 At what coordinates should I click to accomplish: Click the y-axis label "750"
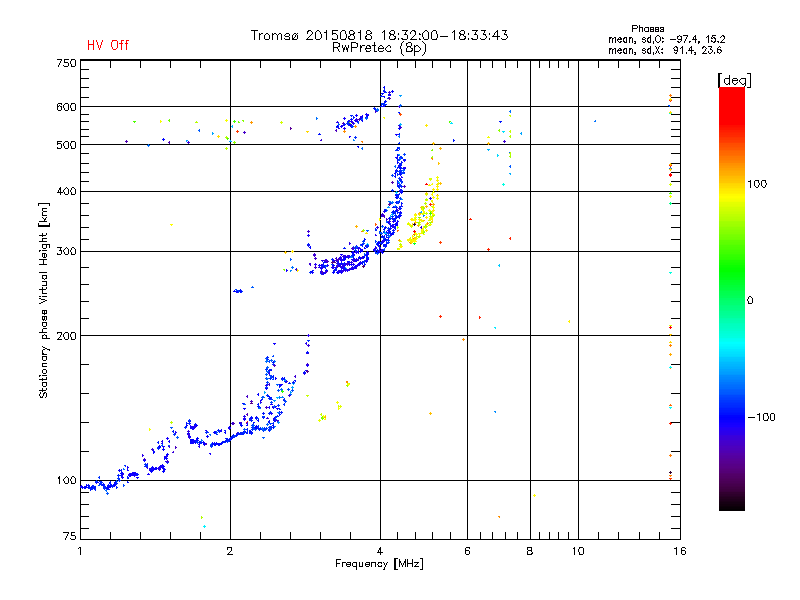pos(66,63)
